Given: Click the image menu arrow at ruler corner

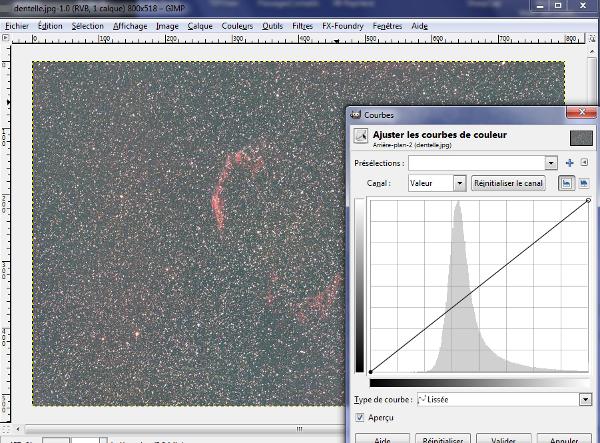Looking at the screenshot, I should pos(5,37).
